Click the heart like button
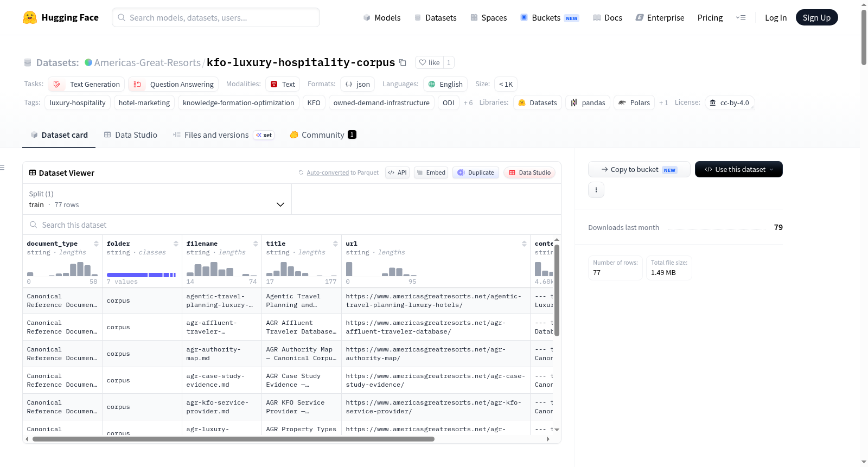Screen dimensions: 868x467 click(429, 62)
